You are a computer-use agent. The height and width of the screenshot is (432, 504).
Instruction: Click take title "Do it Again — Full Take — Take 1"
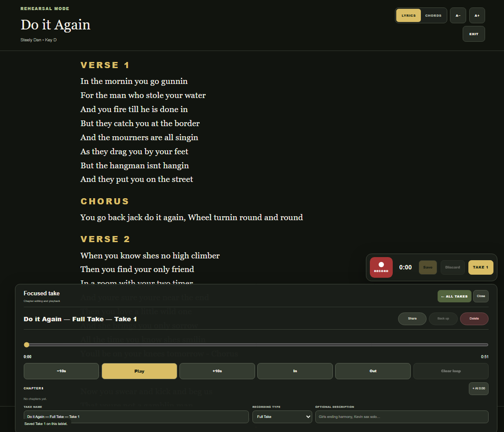point(80,319)
